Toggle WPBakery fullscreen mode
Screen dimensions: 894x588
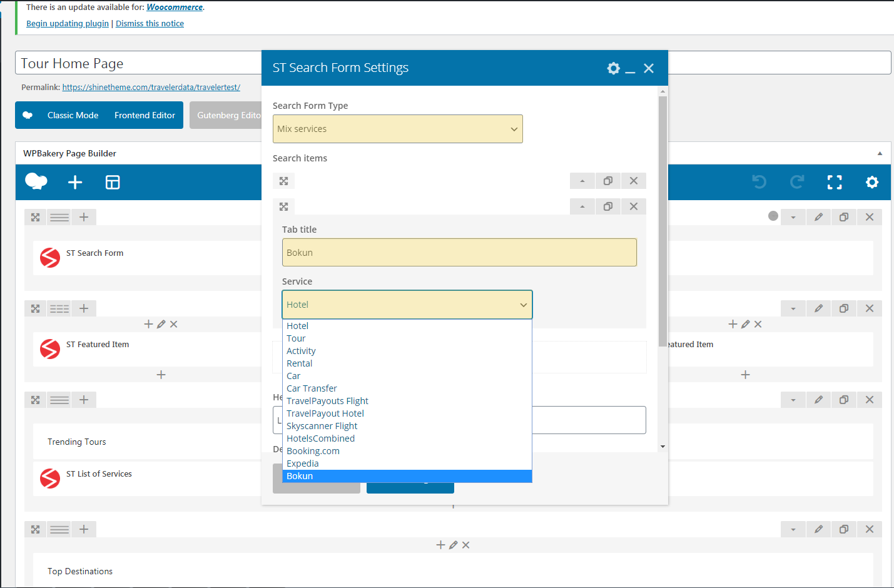point(835,182)
